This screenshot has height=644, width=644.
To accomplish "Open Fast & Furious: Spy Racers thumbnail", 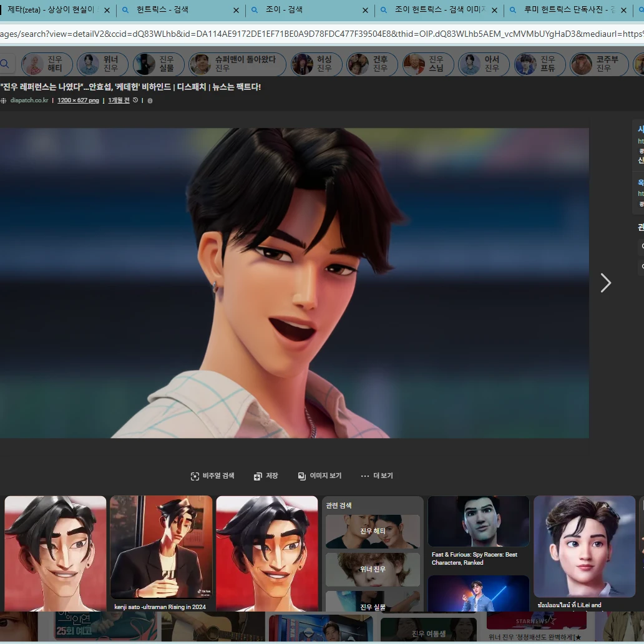I will pos(479,521).
